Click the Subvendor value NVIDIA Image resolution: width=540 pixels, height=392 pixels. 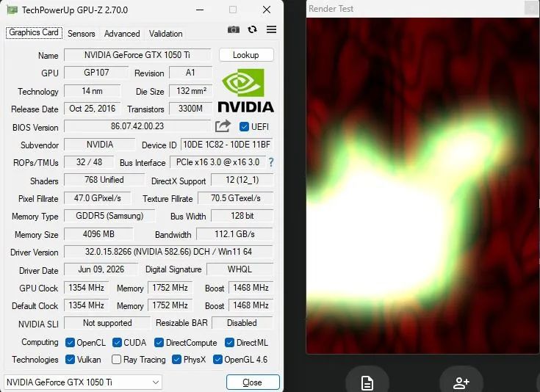[99, 145]
